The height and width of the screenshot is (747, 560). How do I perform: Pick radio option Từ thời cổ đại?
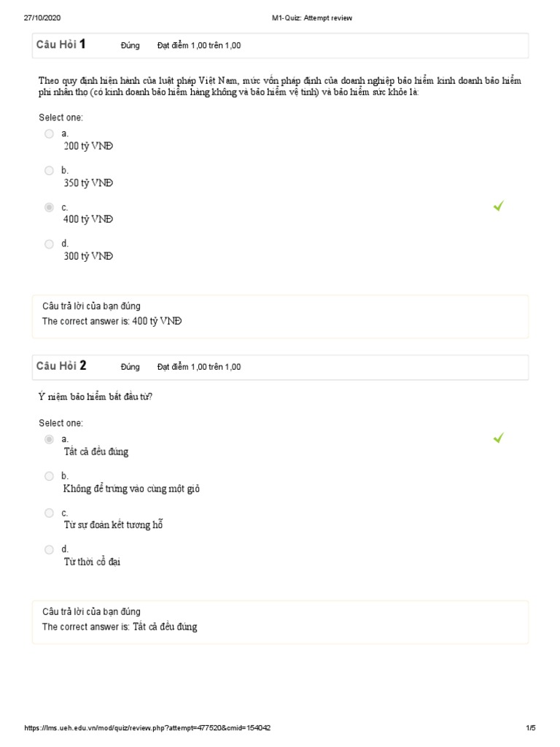[x=49, y=549]
